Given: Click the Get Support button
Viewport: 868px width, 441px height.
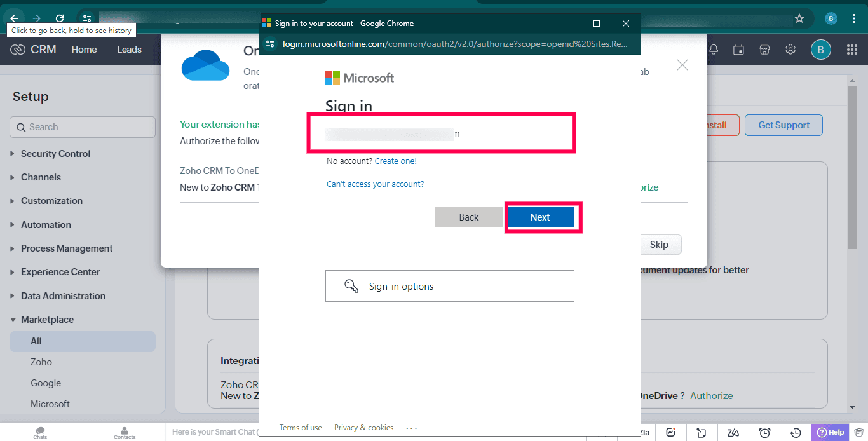Looking at the screenshot, I should pyautogui.click(x=783, y=125).
